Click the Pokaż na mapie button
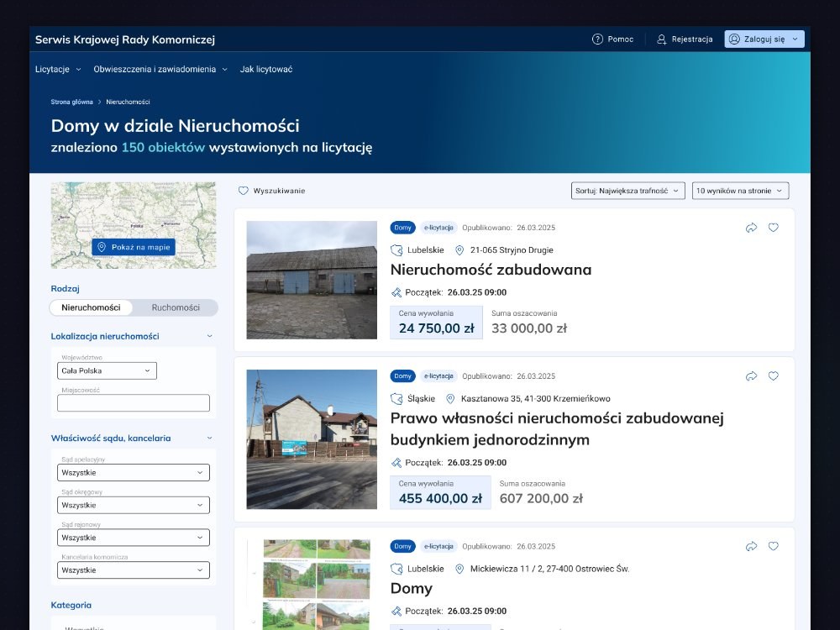This screenshot has height=630, width=840. pyautogui.click(x=134, y=247)
